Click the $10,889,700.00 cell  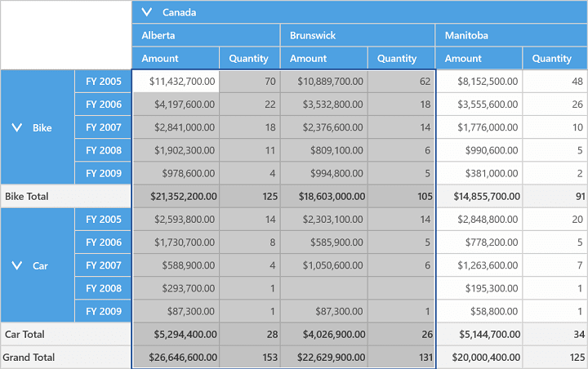[x=324, y=82]
